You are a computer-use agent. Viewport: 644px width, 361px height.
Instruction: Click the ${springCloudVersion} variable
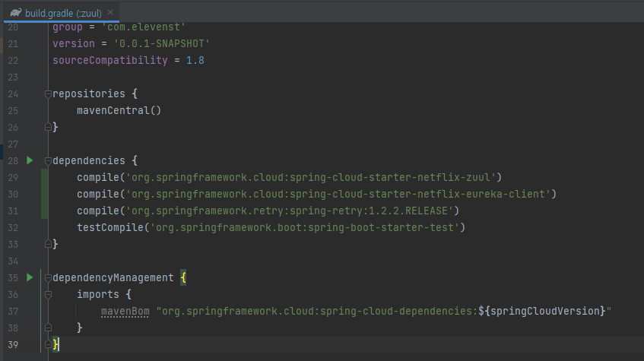tap(541, 312)
